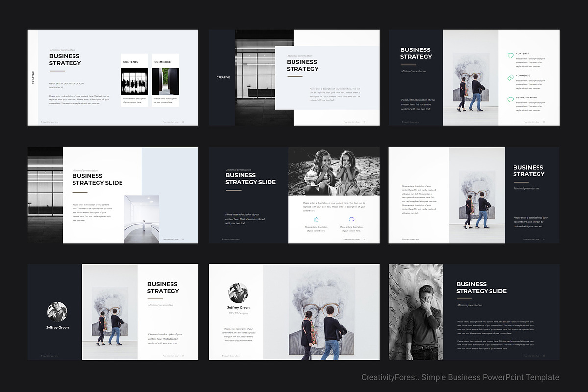588x392 pixels.
Task: Click the BUSINESS STRATEGY title beside the CONTENTS card
Action: [65, 59]
